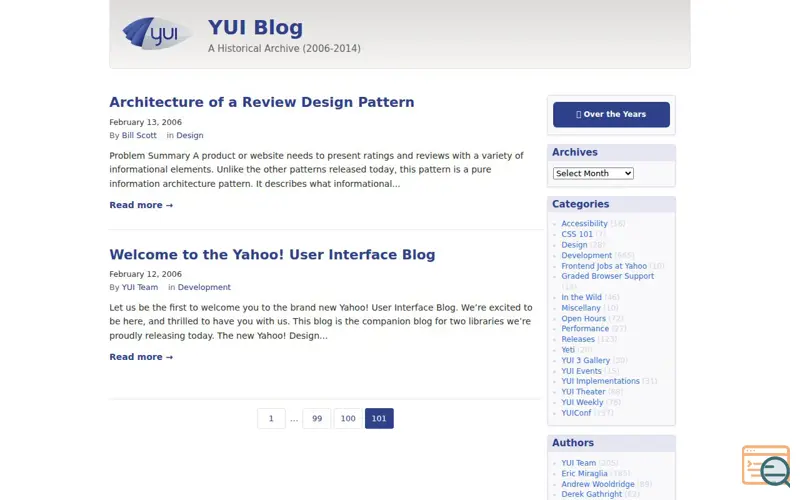Image resolution: width=800 pixels, height=500 pixels.
Task: Open Development category in the Welcome post byline
Action: [x=204, y=287]
